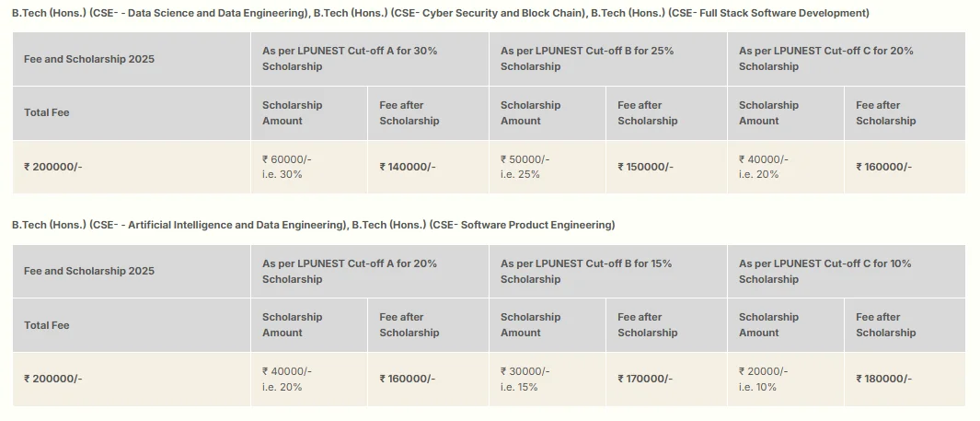Click the ₹ 20000/- i.e. 10% cell
Viewport: 980px width, 421px height.
point(786,380)
